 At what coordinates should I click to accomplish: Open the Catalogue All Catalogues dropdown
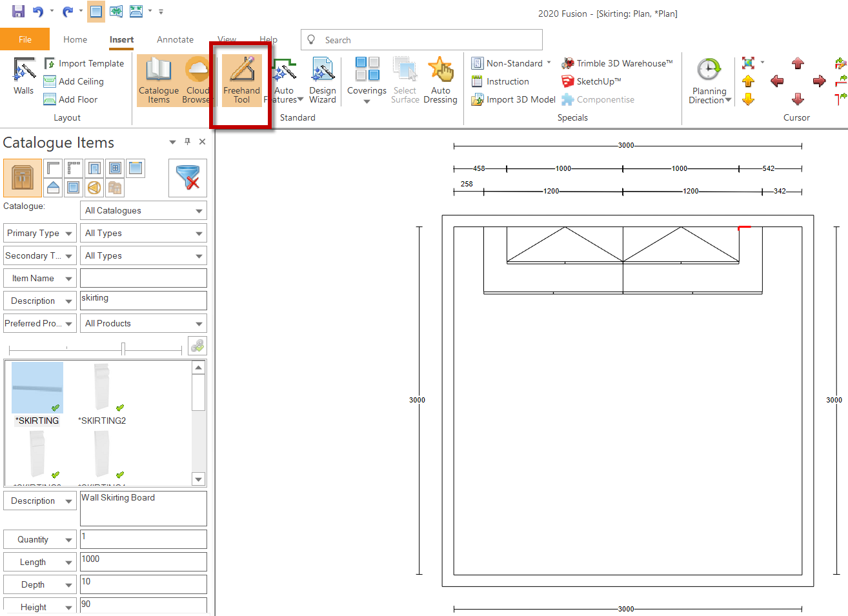pyautogui.click(x=143, y=210)
